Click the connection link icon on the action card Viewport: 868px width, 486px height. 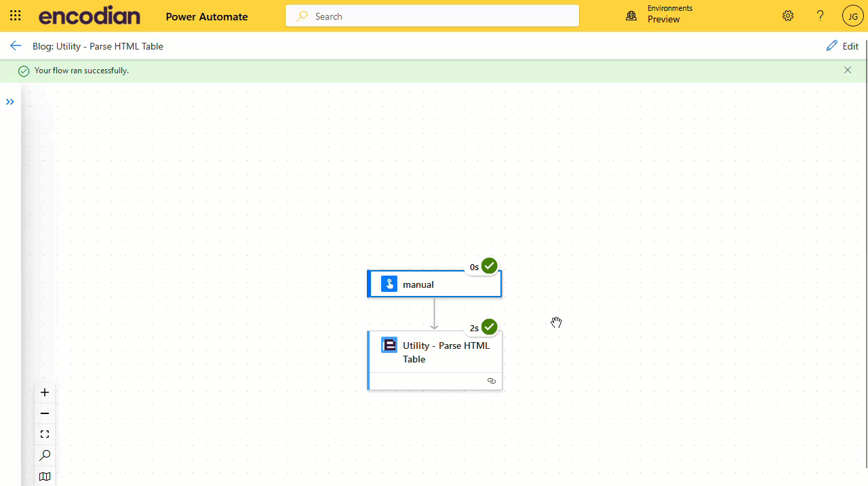pos(492,381)
